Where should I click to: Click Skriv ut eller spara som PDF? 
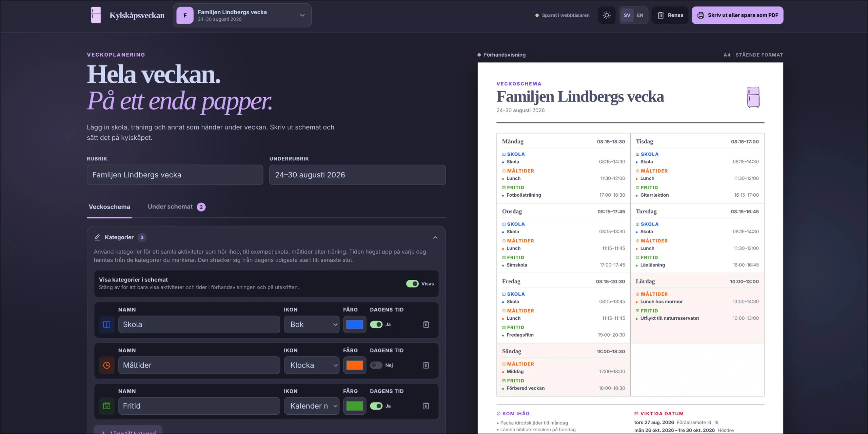[x=737, y=15]
